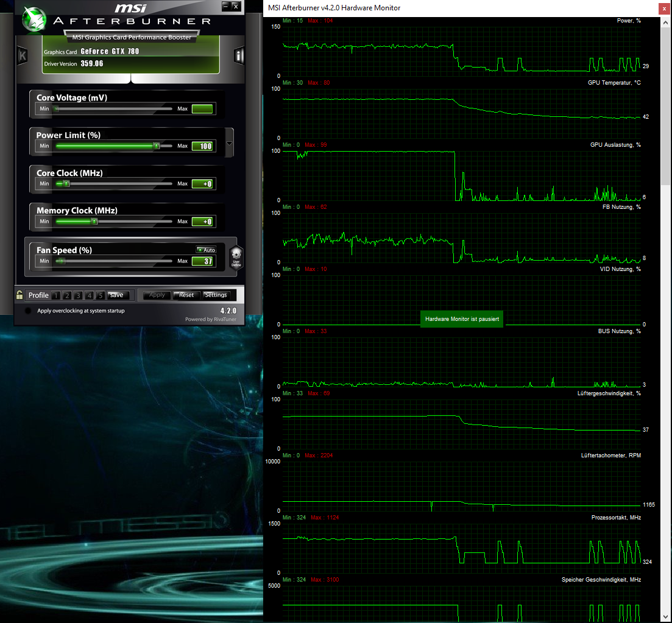The image size is (672, 623).
Task: Click the Reset button
Action: [x=186, y=295]
